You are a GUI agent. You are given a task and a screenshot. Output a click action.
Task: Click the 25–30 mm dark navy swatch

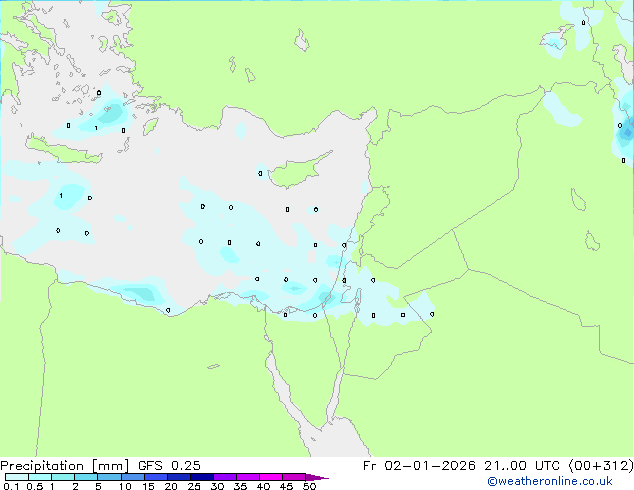(202, 477)
